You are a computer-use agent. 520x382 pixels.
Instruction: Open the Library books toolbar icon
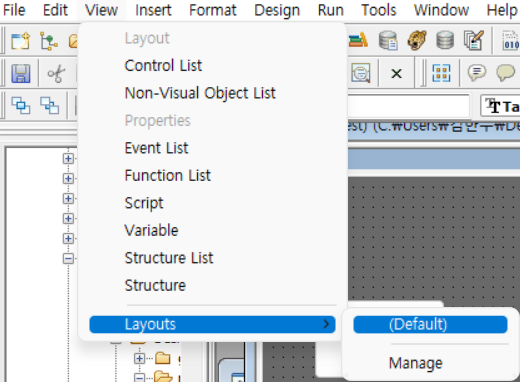click(x=358, y=41)
